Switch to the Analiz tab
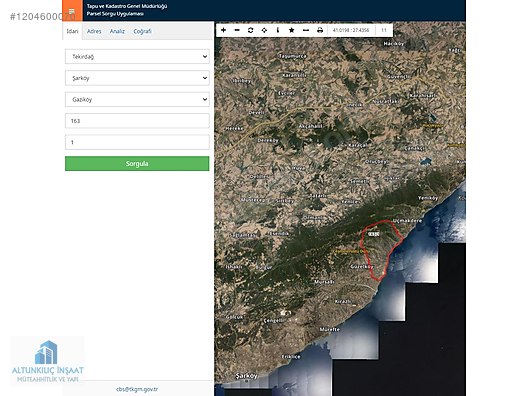 [x=117, y=31]
